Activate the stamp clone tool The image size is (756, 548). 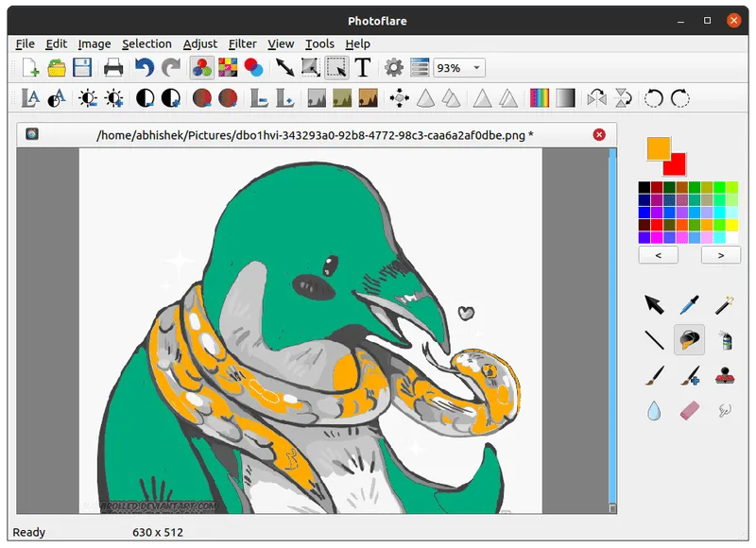(724, 375)
